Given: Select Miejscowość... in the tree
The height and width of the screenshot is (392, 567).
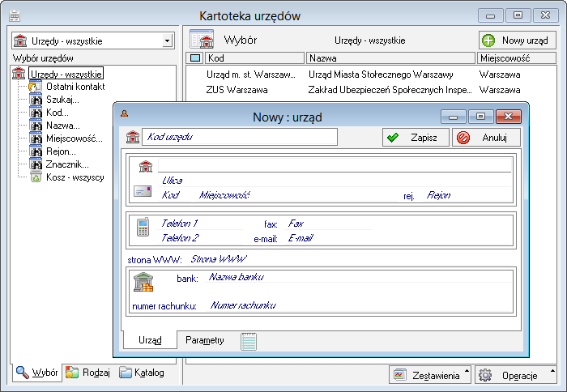Looking at the screenshot, I should point(75,138).
